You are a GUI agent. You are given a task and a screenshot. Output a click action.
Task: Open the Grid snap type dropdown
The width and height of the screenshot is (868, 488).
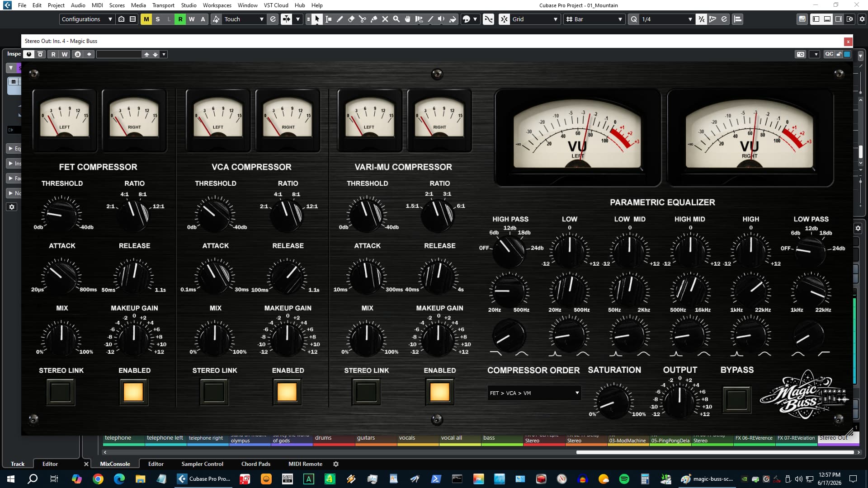(x=535, y=19)
